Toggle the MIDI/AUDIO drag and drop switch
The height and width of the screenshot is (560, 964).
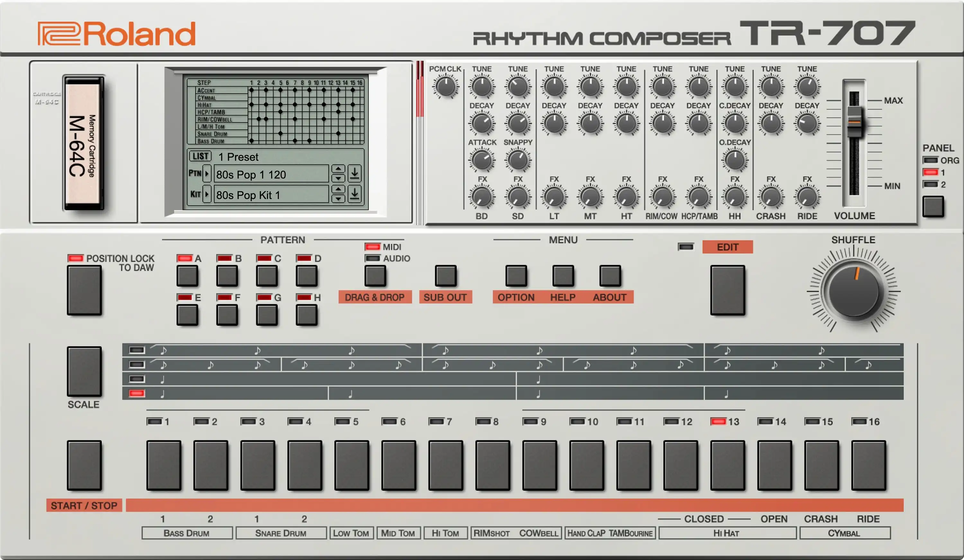point(375,276)
